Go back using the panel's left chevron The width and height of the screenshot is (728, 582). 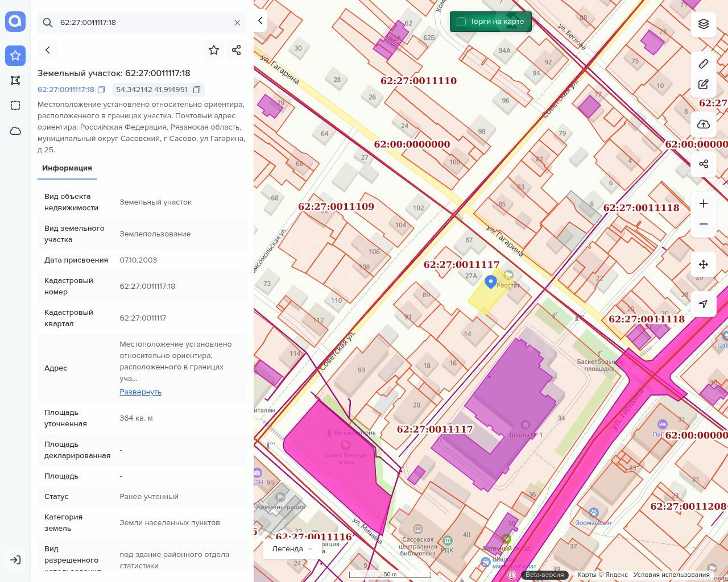pyautogui.click(x=48, y=50)
